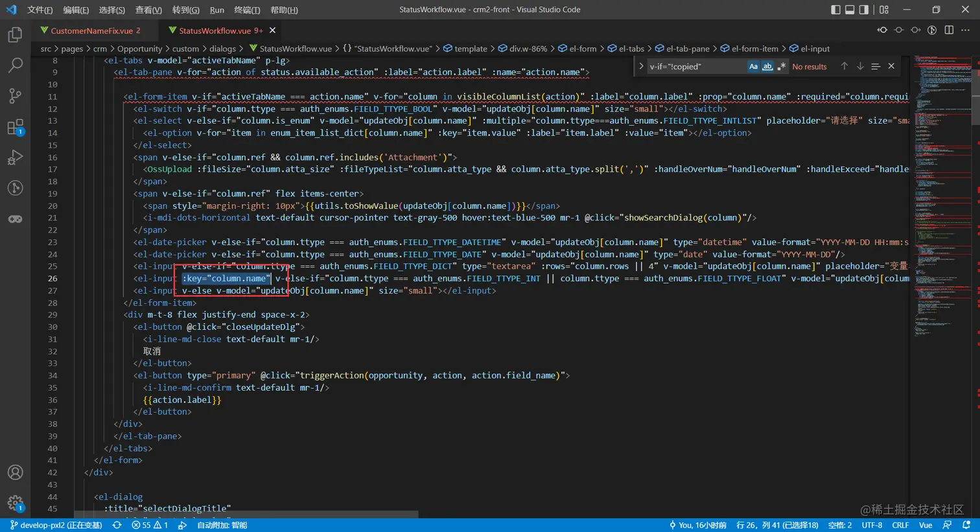This screenshot has width=980, height=532.
Task: Click 自动附加: 智能 in status bar
Action: click(222, 525)
